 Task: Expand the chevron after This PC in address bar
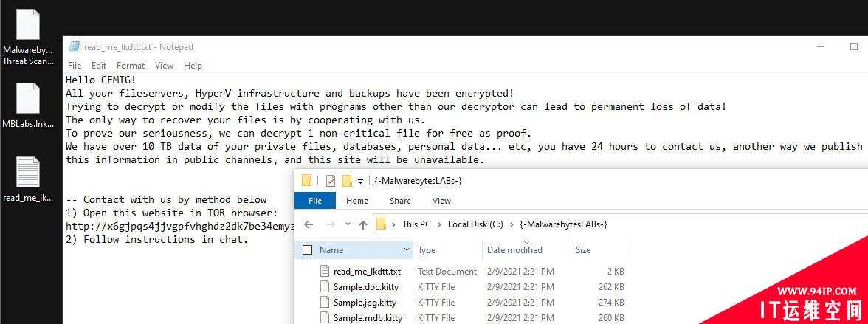pyautogui.click(x=440, y=224)
